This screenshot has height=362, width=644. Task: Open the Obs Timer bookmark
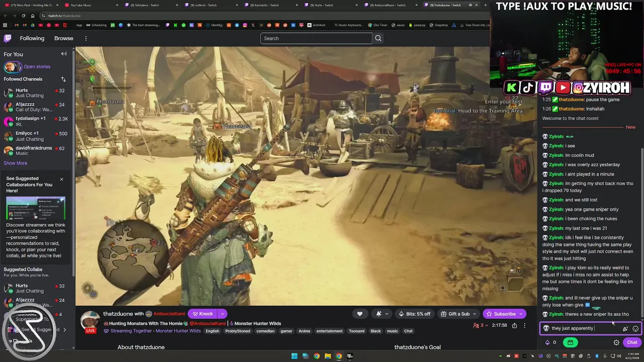377,25
